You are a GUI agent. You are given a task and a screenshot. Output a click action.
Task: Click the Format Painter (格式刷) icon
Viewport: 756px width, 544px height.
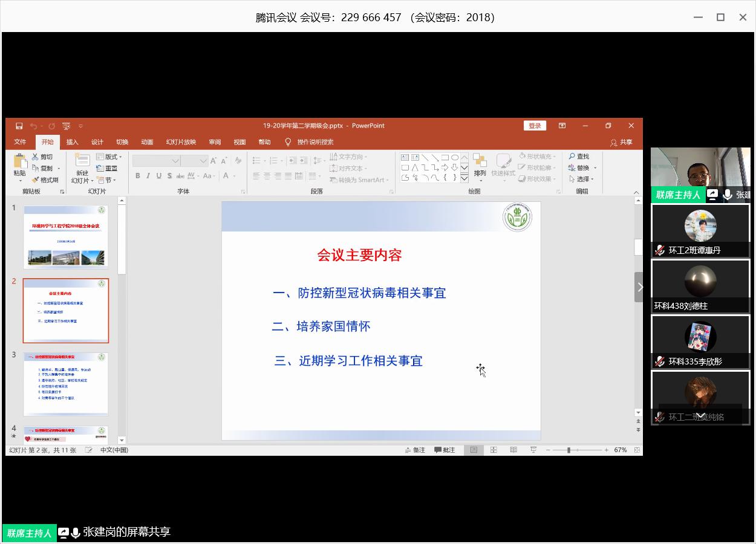pos(36,180)
